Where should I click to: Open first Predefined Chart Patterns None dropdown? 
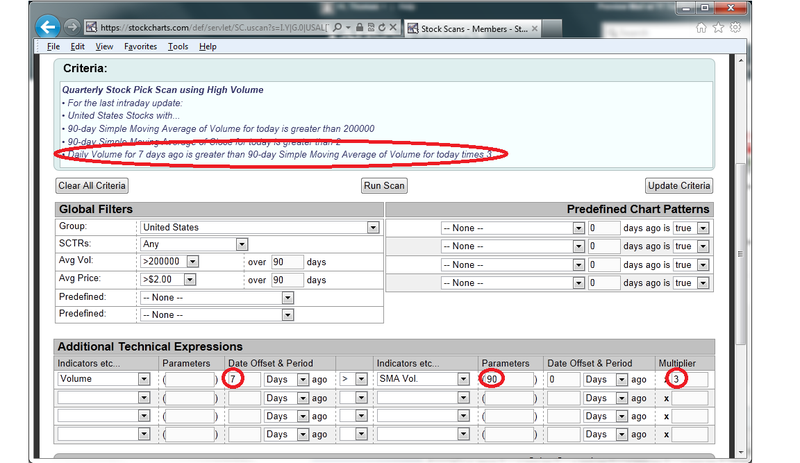pos(512,228)
